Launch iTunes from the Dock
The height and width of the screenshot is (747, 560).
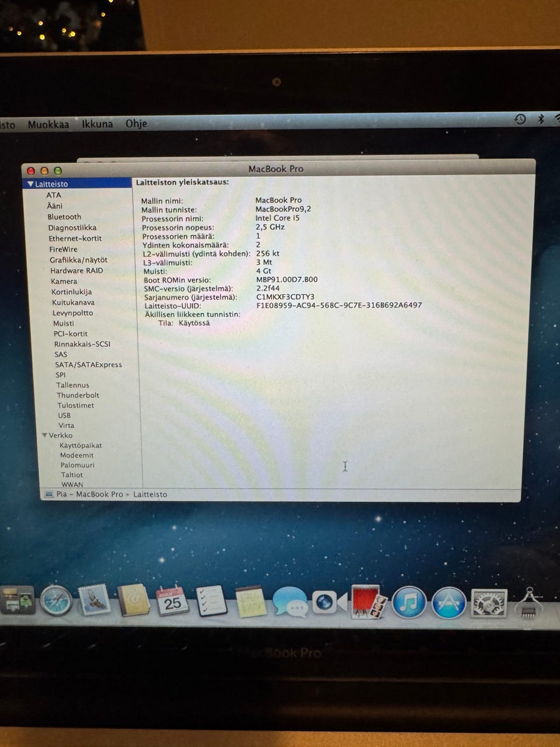[409, 603]
